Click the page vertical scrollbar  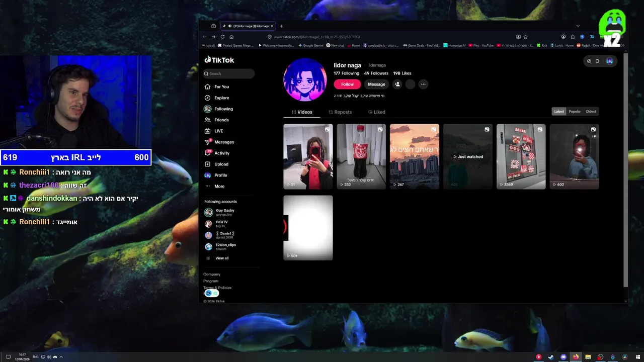click(x=625, y=170)
